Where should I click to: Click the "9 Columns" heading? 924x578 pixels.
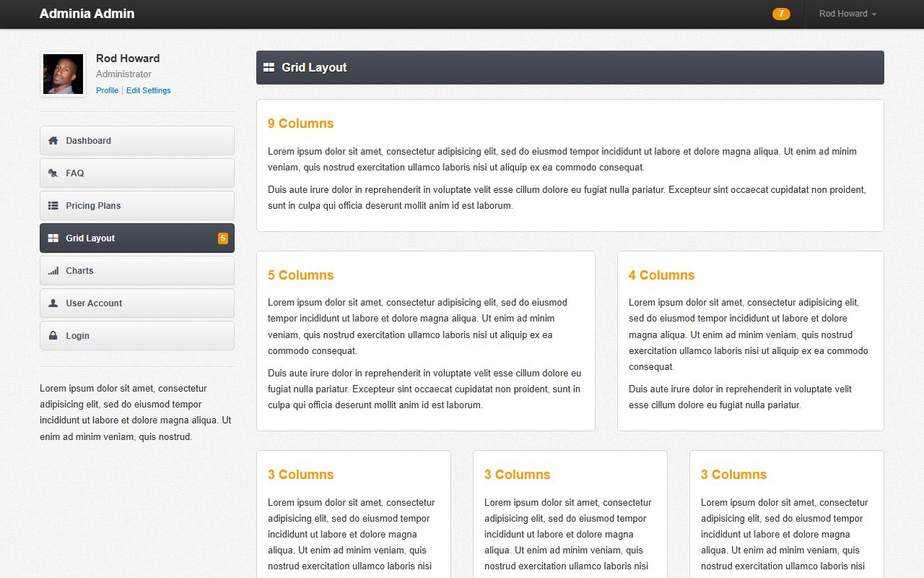[301, 124]
